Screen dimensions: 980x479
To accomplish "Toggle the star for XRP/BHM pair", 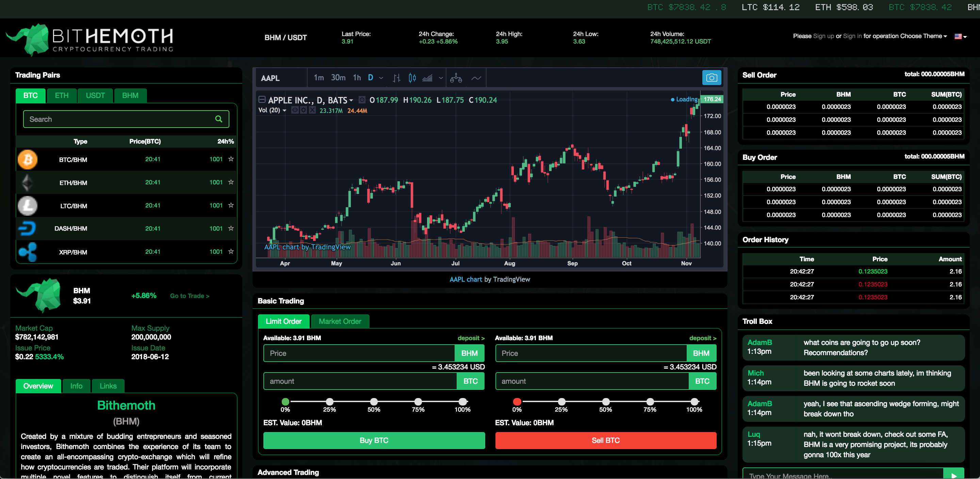I will click(x=231, y=251).
